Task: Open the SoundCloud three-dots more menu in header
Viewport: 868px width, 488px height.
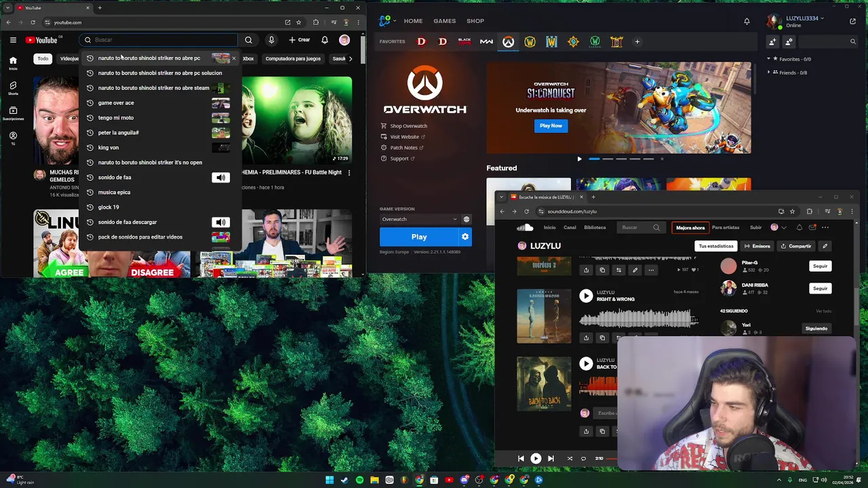Action: 825,228
